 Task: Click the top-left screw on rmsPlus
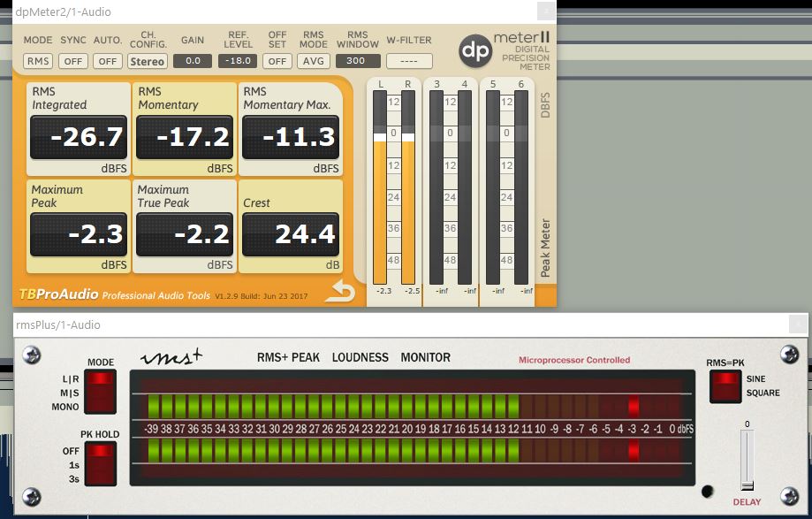pyautogui.click(x=32, y=355)
